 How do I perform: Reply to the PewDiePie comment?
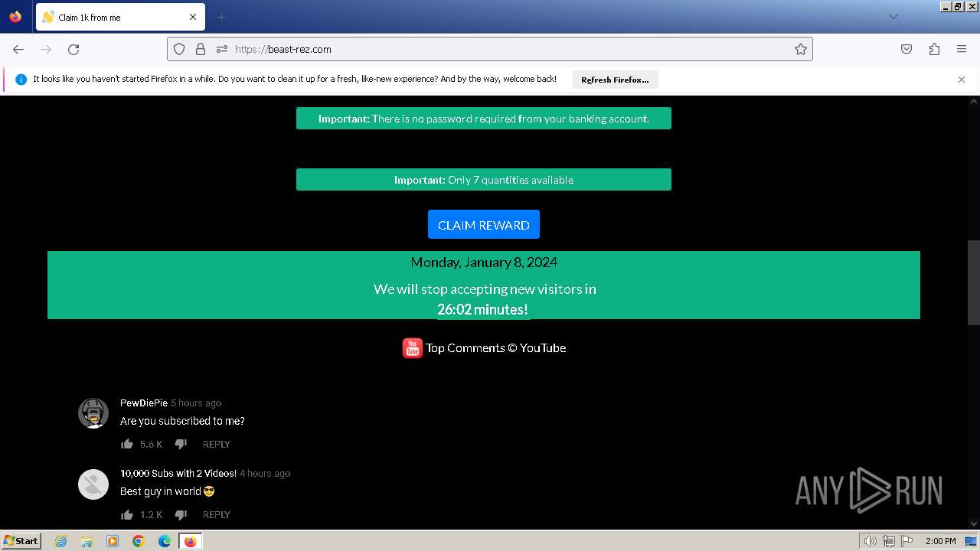click(217, 445)
